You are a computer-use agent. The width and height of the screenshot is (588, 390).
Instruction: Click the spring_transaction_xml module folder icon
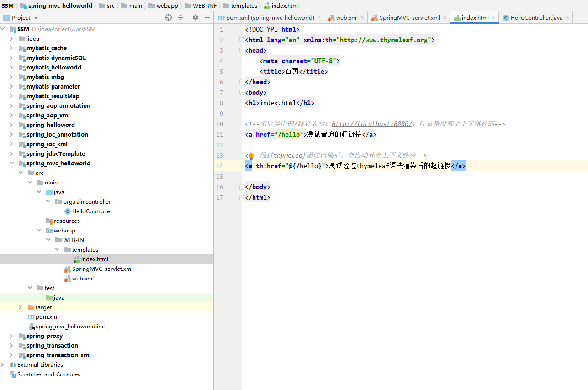(22, 355)
